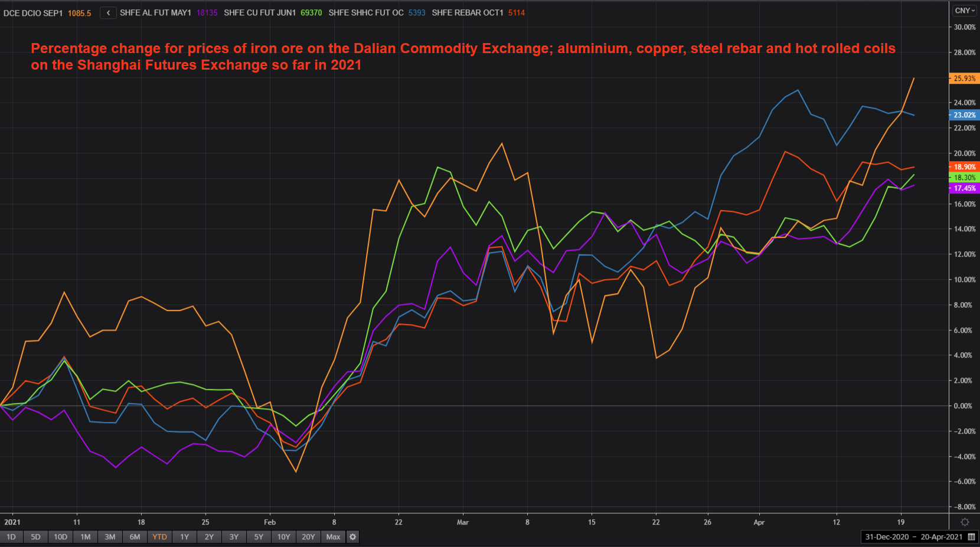Set chart range to 10D

(x=60, y=537)
